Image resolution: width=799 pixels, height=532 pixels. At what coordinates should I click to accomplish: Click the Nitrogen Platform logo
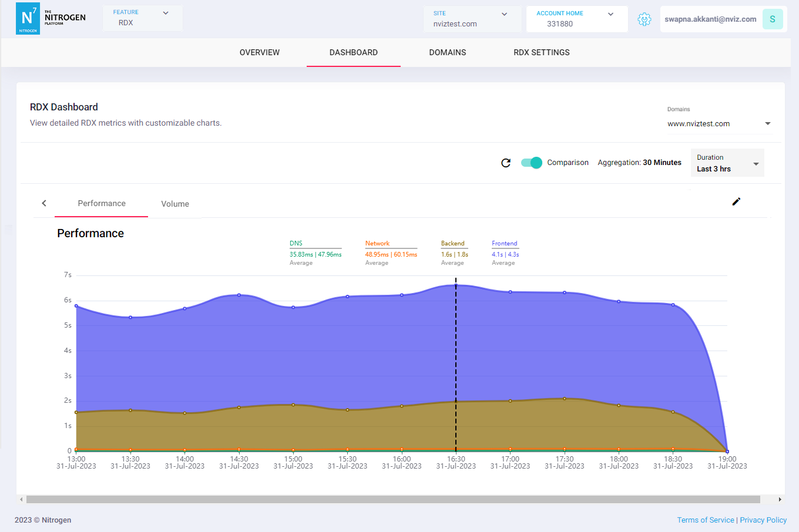tap(51, 19)
